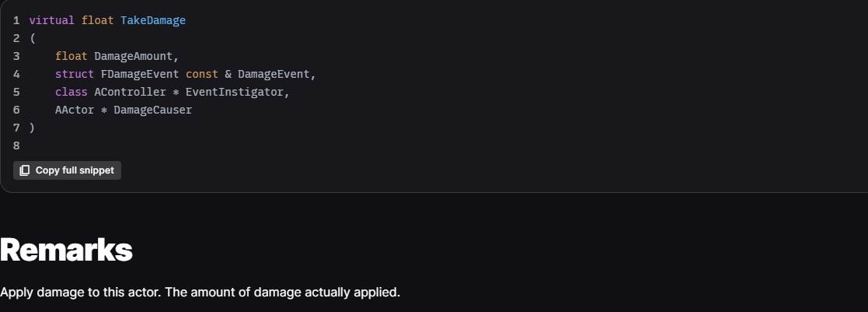Click the Remarks heading

click(66, 250)
